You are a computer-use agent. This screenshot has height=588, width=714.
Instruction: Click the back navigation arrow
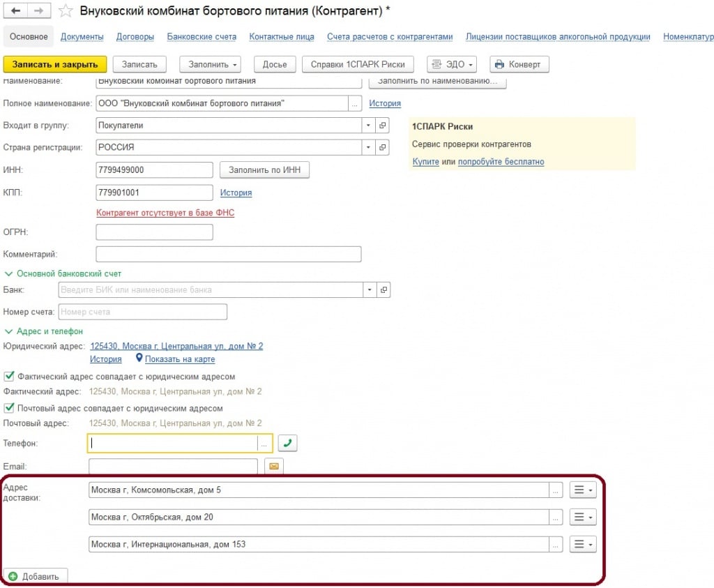coord(16,11)
